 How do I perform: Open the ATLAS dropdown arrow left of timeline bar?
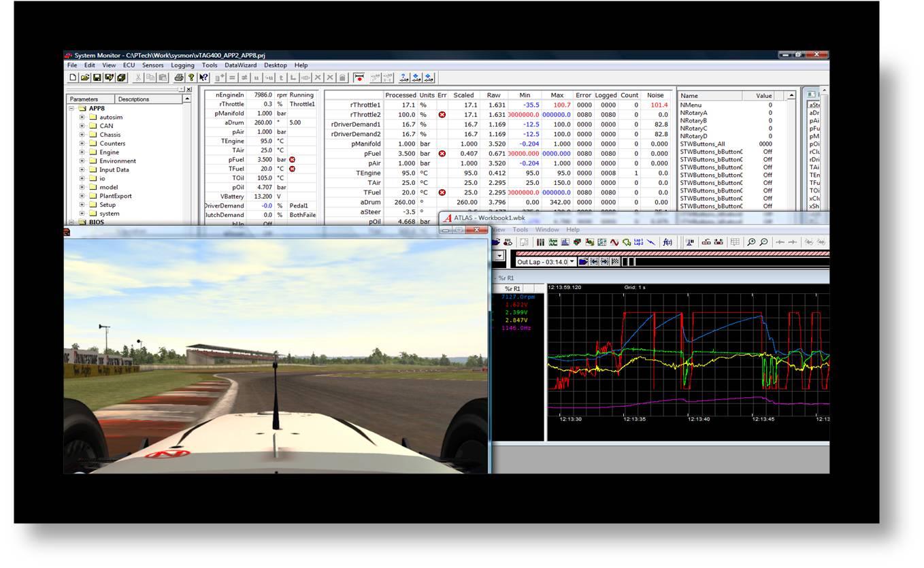[x=499, y=256]
